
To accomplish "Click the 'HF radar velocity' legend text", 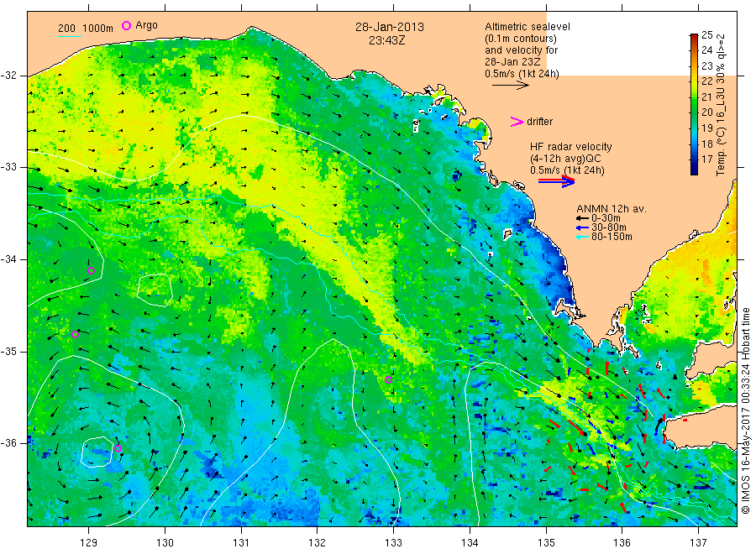I will click(x=571, y=146).
